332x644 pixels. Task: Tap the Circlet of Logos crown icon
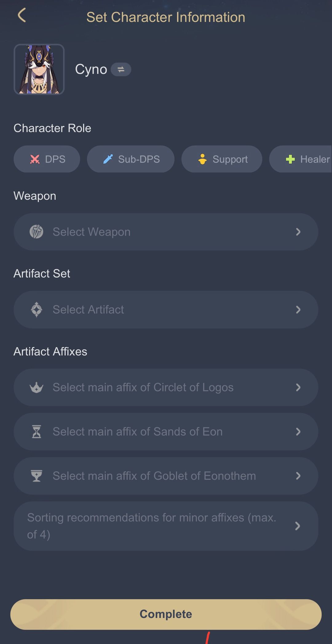(37, 387)
